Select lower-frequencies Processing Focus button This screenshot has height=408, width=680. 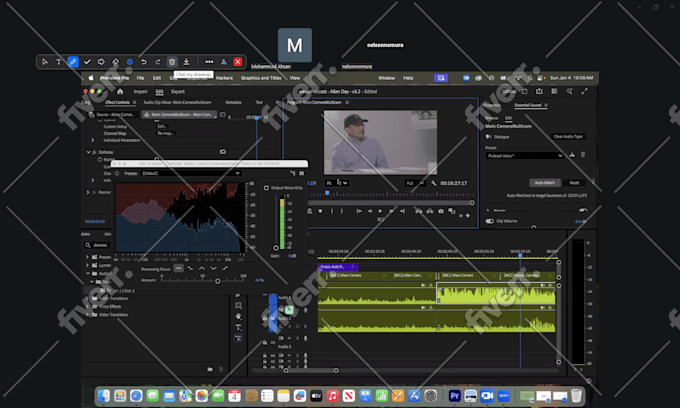point(190,268)
